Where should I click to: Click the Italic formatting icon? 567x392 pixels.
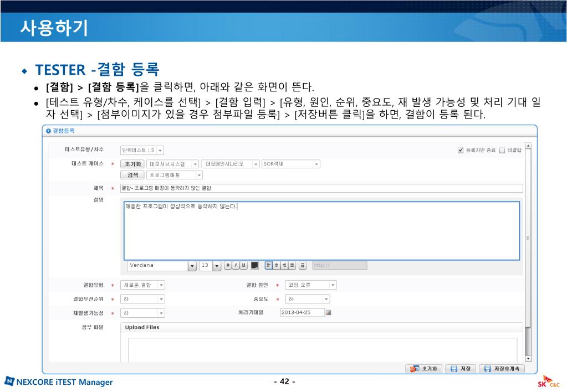pyautogui.click(x=236, y=265)
